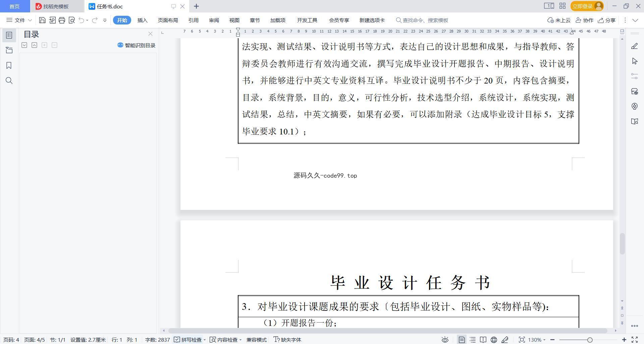Click the fit page zoom icon
The image size is (644, 344).
[x=522, y=340]
